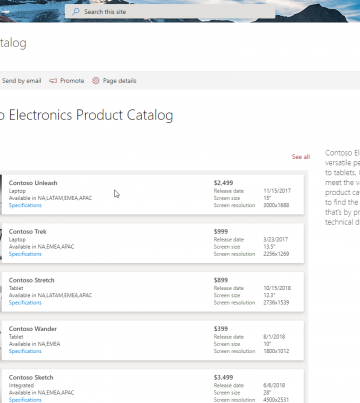Open Specifications link for Contoso Wander
Viewport: 360px width, 403px height.
click(25, 351)
